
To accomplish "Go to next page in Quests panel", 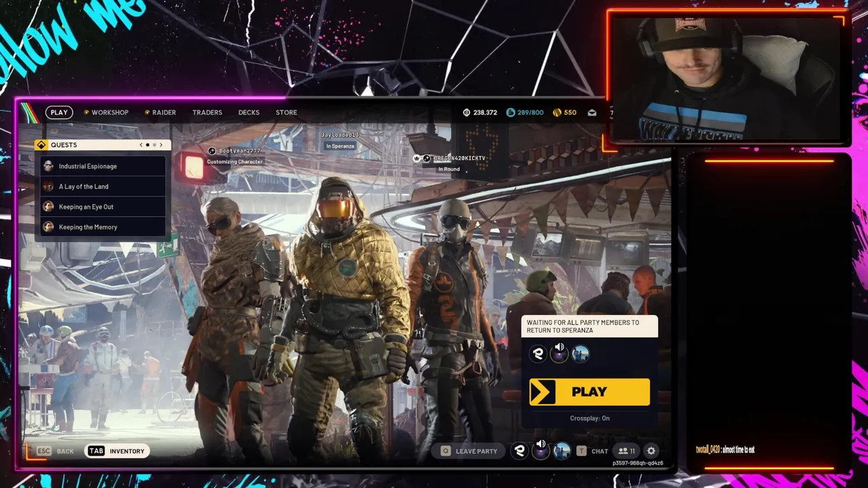I will pos(161,145).
